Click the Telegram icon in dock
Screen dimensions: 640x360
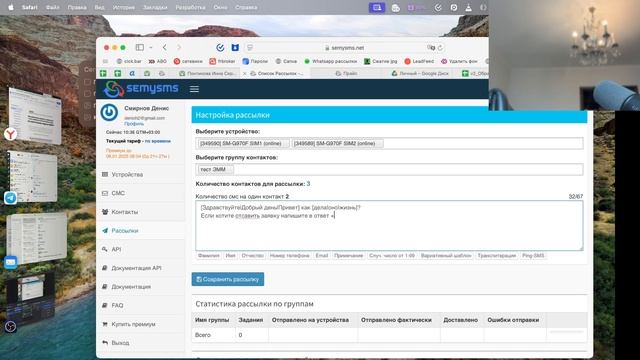(11, 198)
